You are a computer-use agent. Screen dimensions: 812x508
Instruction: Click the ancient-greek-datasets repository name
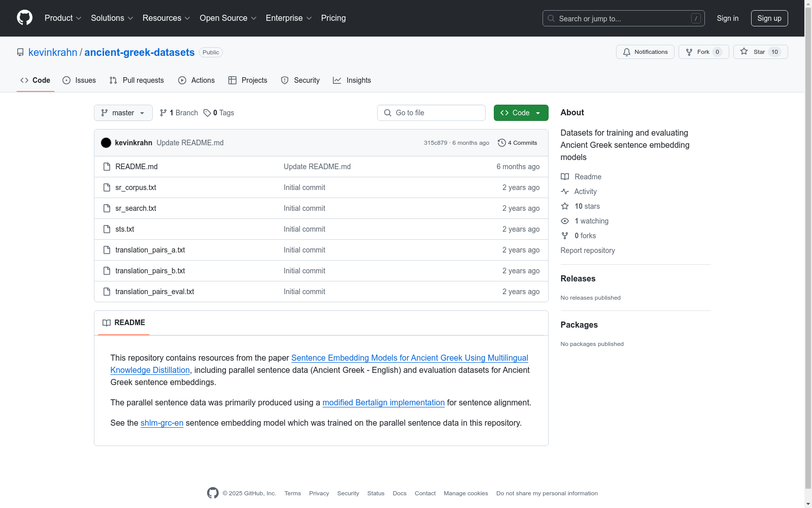(x=140, y=52)
